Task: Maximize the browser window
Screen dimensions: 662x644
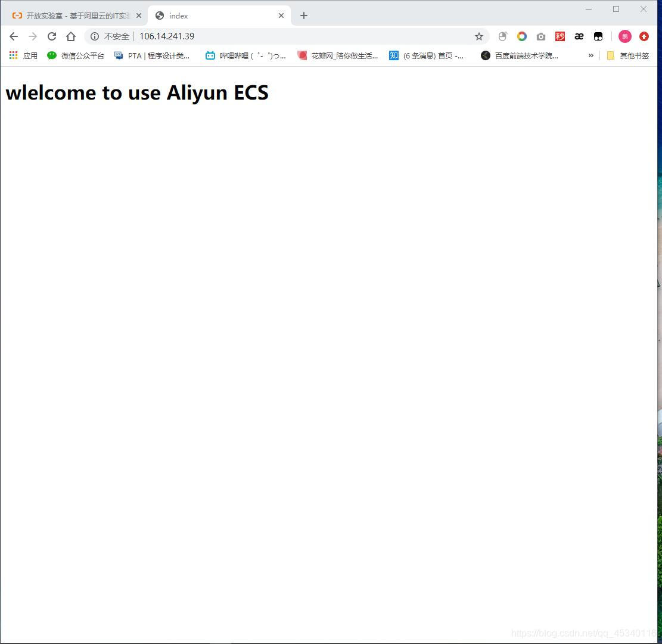Action: (x=616, y=9)
